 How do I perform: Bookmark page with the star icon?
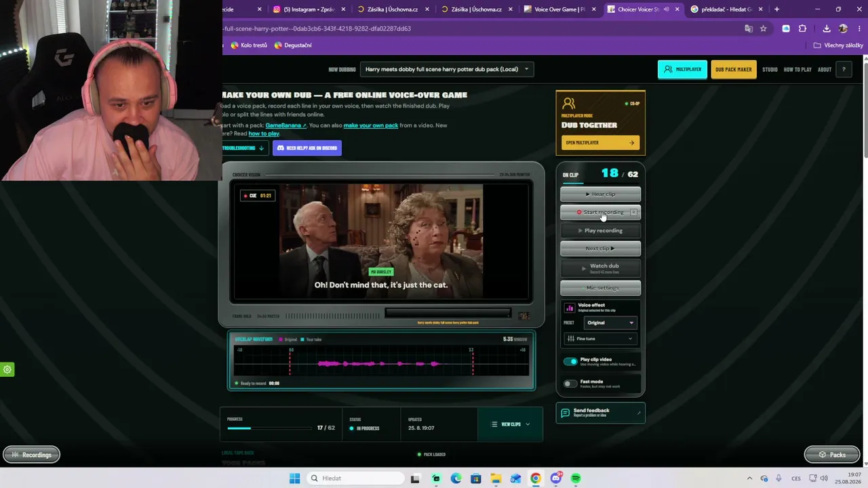[x=763, y=28]
